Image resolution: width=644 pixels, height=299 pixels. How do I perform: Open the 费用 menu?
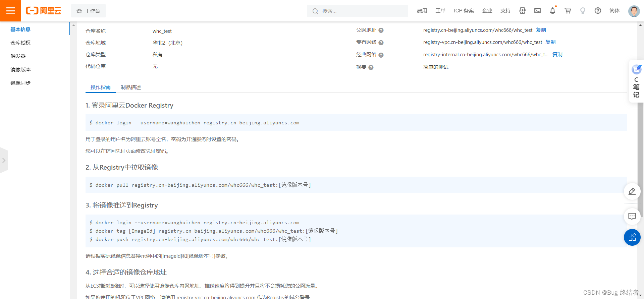(422, 11)
